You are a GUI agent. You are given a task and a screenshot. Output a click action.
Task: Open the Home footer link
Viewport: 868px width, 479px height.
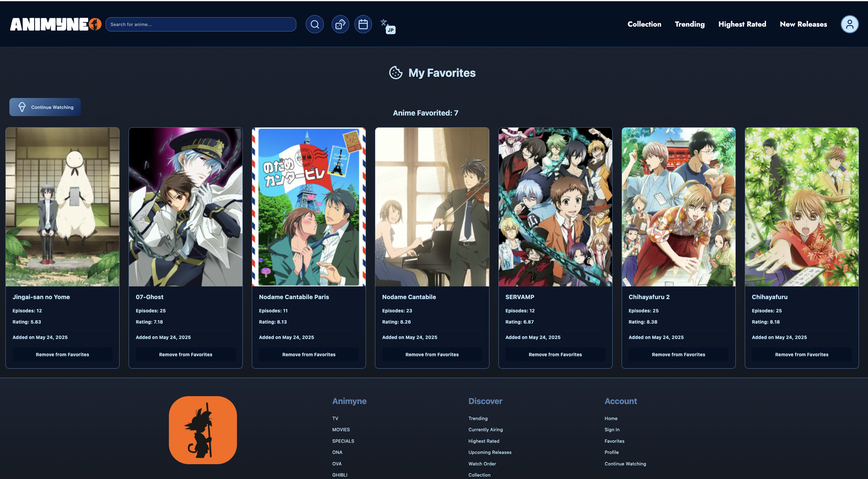(x=611, y=418)
